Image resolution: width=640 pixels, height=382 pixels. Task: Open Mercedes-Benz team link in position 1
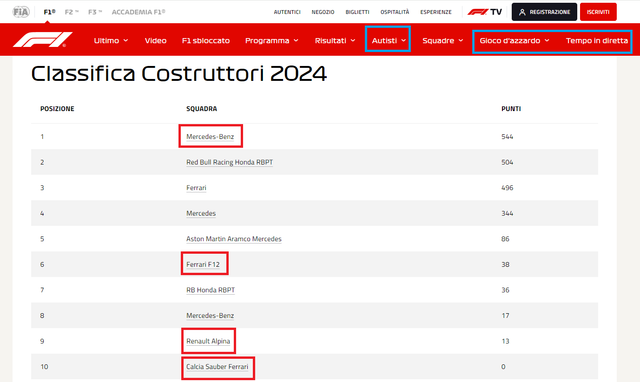click(x=210, y=137)
